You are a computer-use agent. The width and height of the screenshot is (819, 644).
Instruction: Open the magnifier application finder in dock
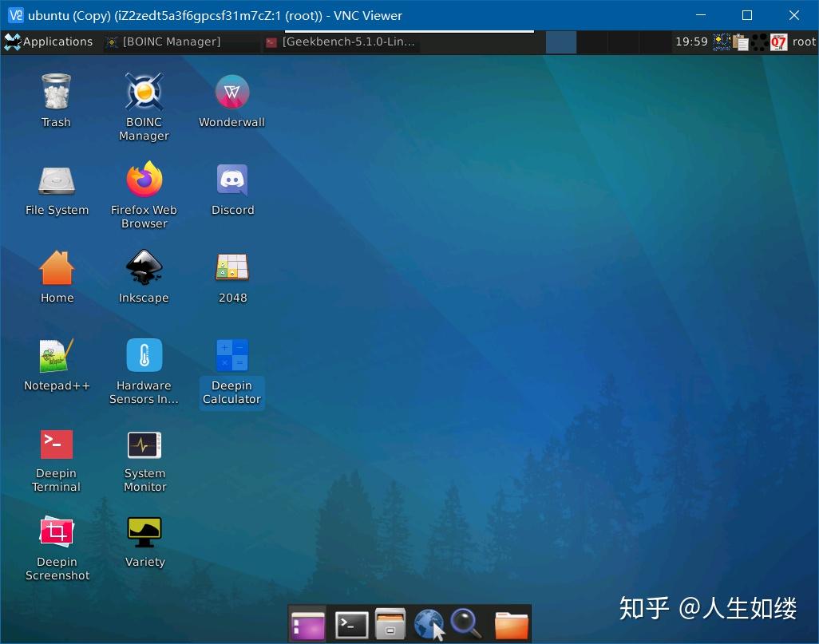[x=466, y=623]
